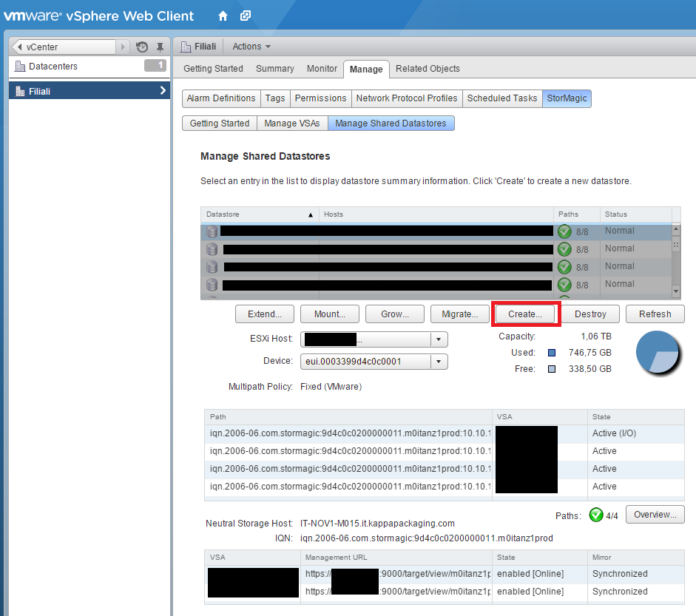Click the Grow... button

(x=395, y=314)
